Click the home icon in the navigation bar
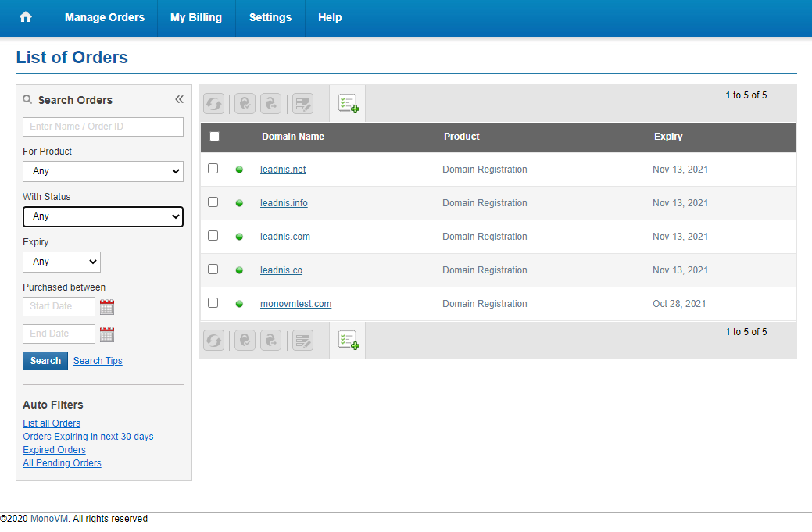 tap(26, 16)
